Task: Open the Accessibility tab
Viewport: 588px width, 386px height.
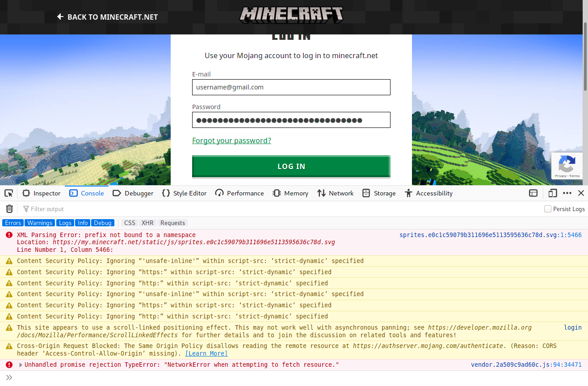Action: pos(428,193)
